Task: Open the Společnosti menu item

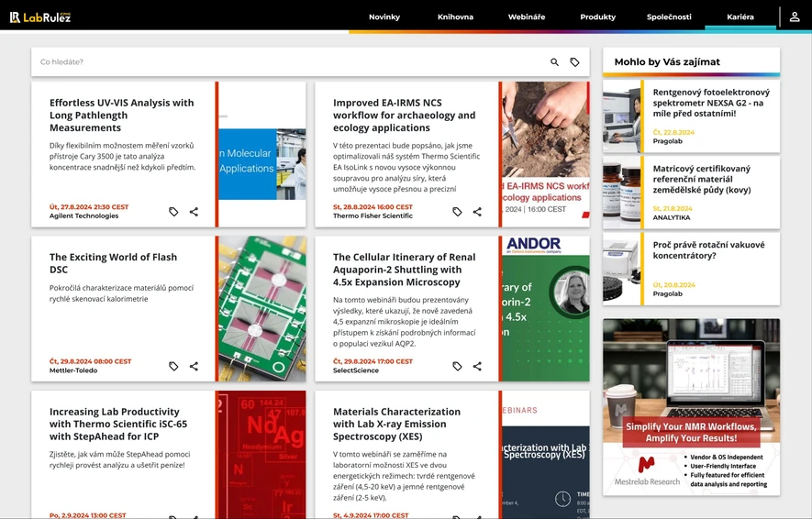Action: (669, 17)
